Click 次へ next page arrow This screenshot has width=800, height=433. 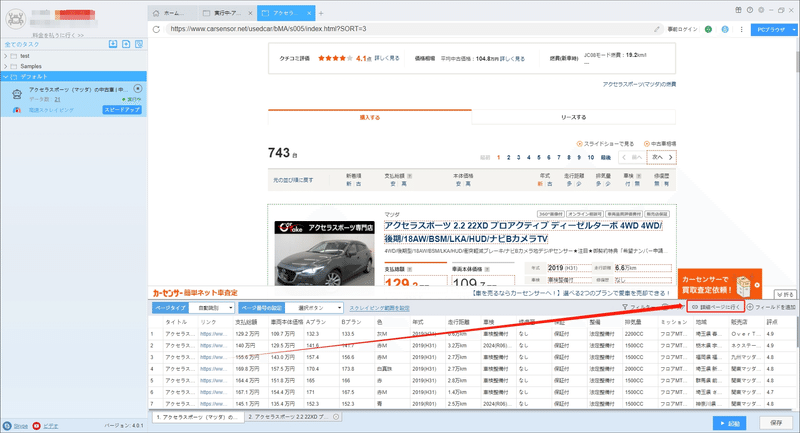coord(662,157)
